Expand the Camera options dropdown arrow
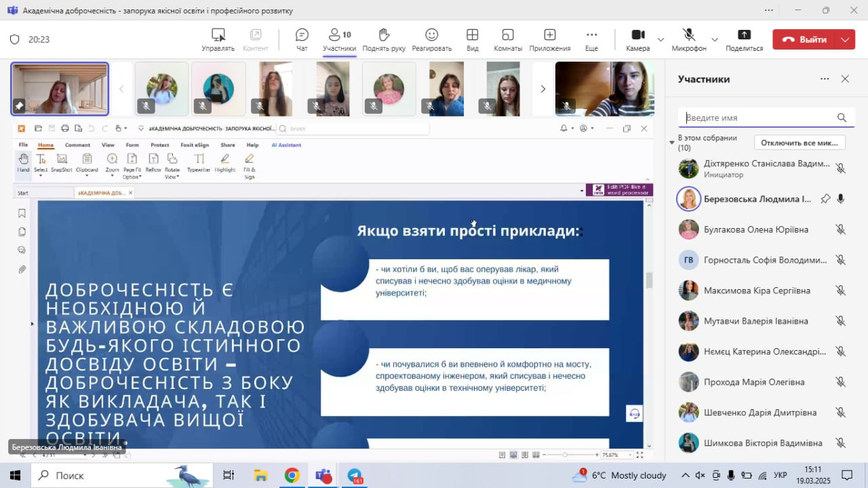The image size is (868, 488). tap(660, 40)
